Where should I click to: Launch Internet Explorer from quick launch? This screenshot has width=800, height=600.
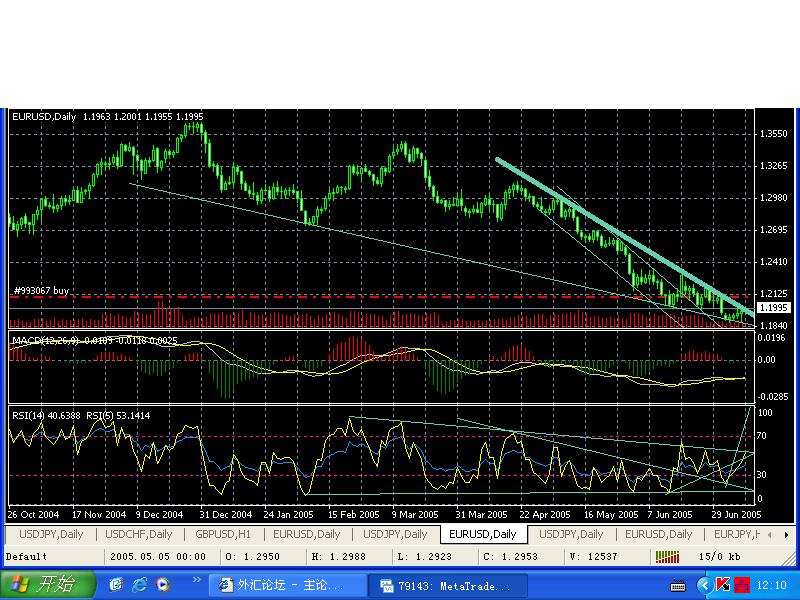140,584
